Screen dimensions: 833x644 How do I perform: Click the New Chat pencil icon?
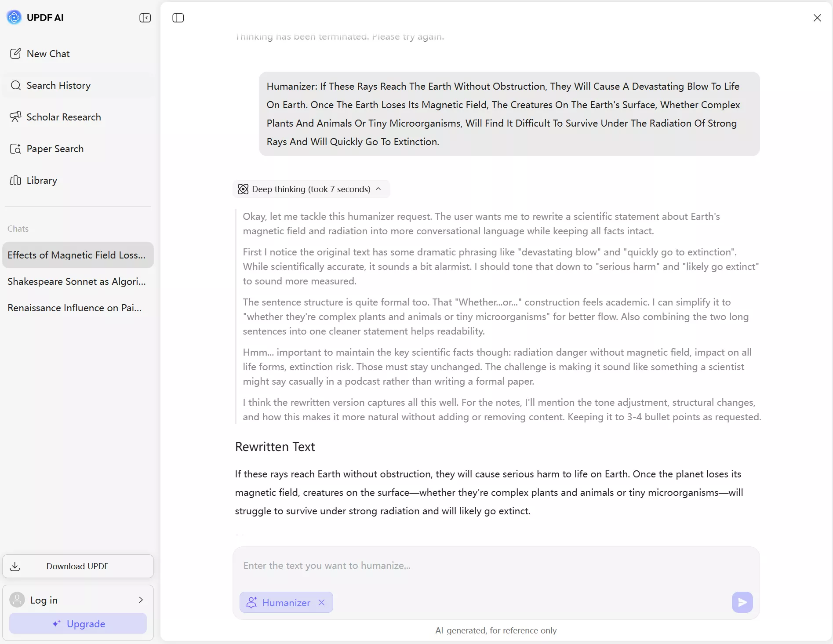15,54
